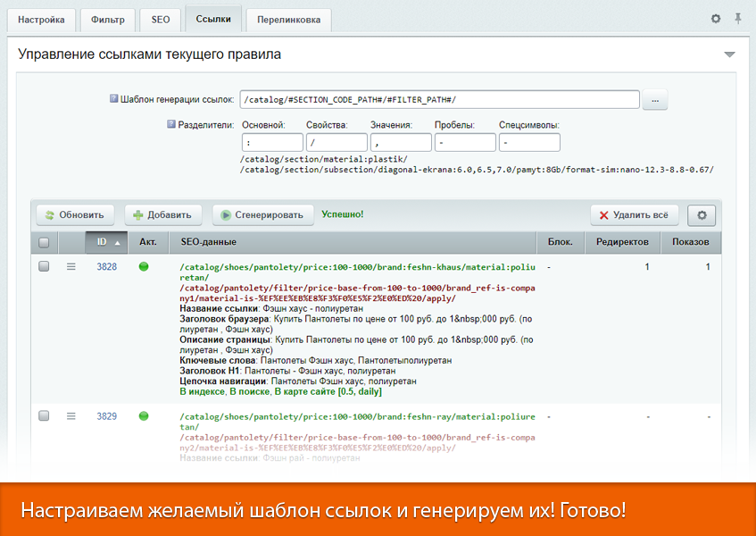Collapse the Управление ссылками section
756x536 pixels.
click(729, 54)
